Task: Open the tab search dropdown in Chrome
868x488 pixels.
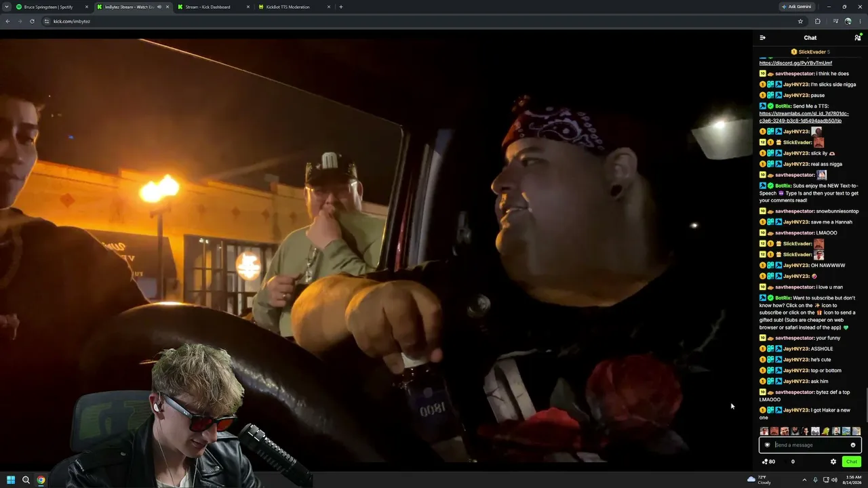Action: [6, 7]
